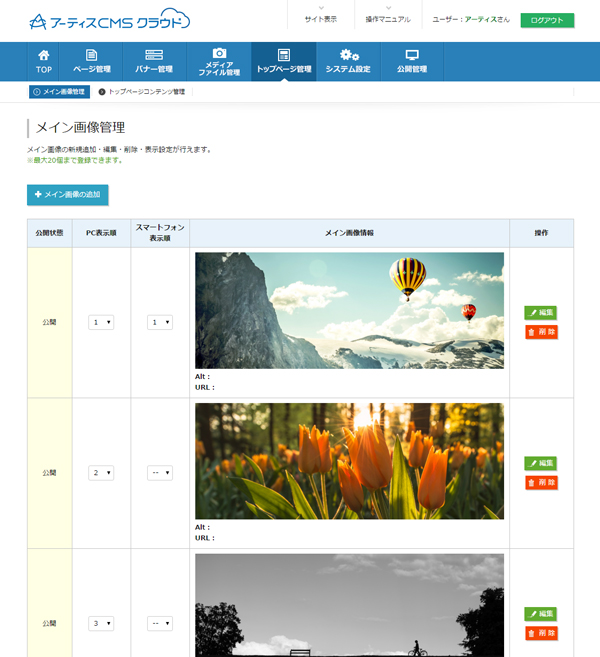Open PC表示順 dropdown showing 3
The image size is (600, 657).
(x=101, y=623)
